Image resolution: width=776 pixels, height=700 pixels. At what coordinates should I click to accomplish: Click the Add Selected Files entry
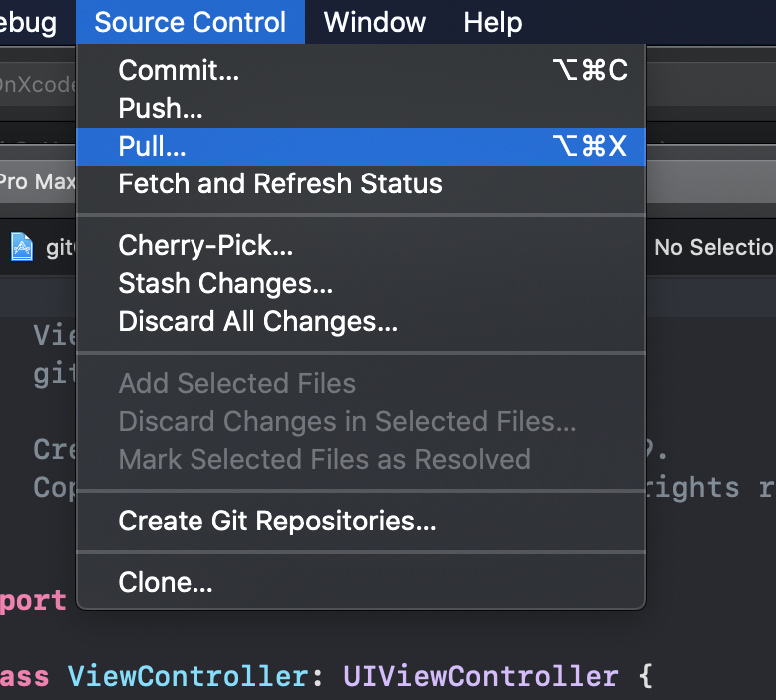point(237,383)
